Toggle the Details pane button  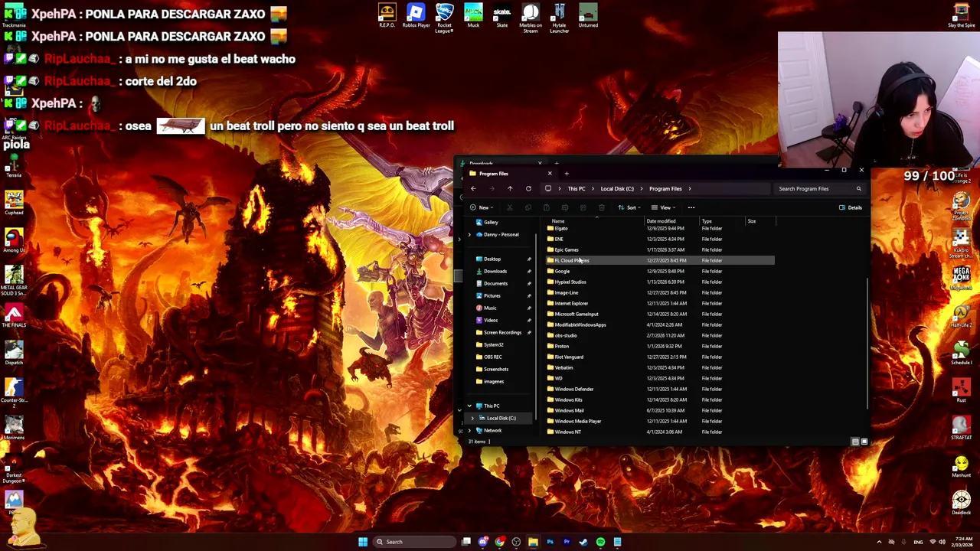[850, 207]
